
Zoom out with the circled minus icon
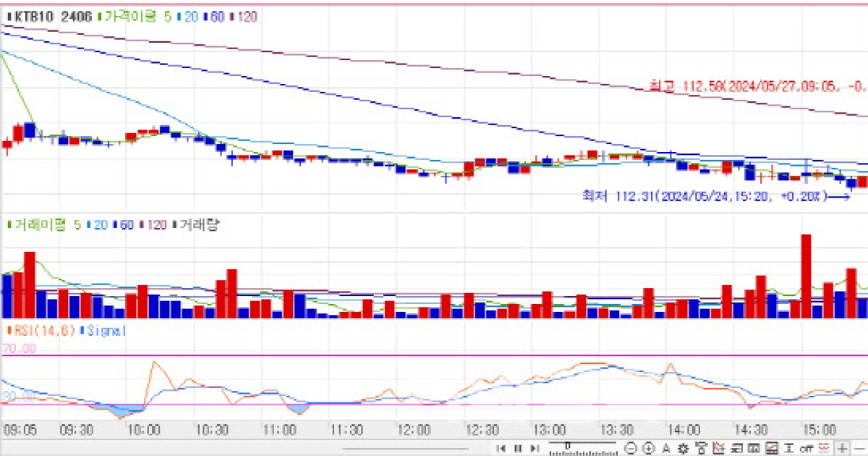[630, 449]
